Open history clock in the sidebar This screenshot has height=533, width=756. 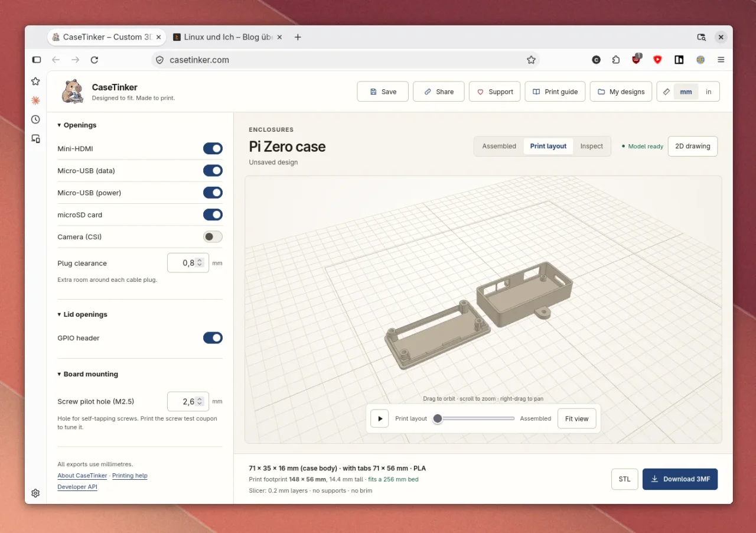(35, 119)
